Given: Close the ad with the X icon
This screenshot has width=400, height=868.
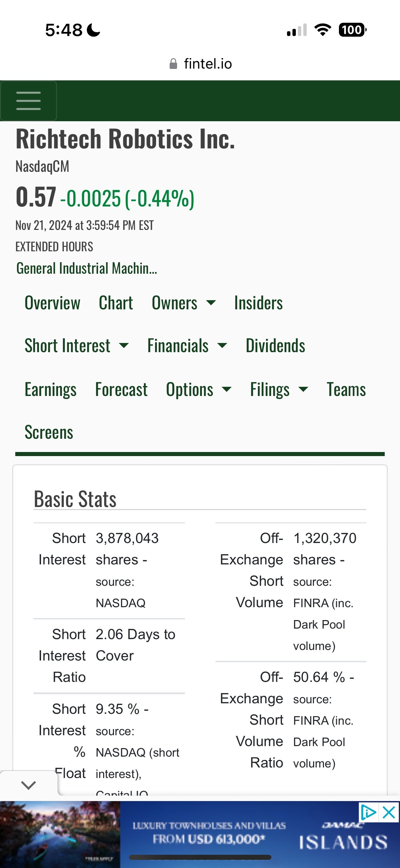Looking at the screenshot, I should click(389, 813).
